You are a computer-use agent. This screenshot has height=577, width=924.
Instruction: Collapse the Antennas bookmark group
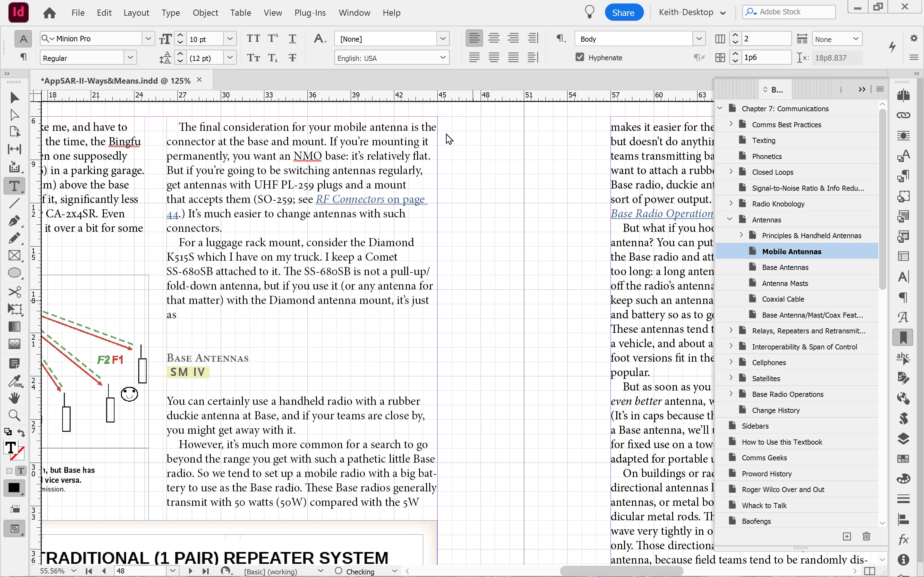(x=729, y=220)
